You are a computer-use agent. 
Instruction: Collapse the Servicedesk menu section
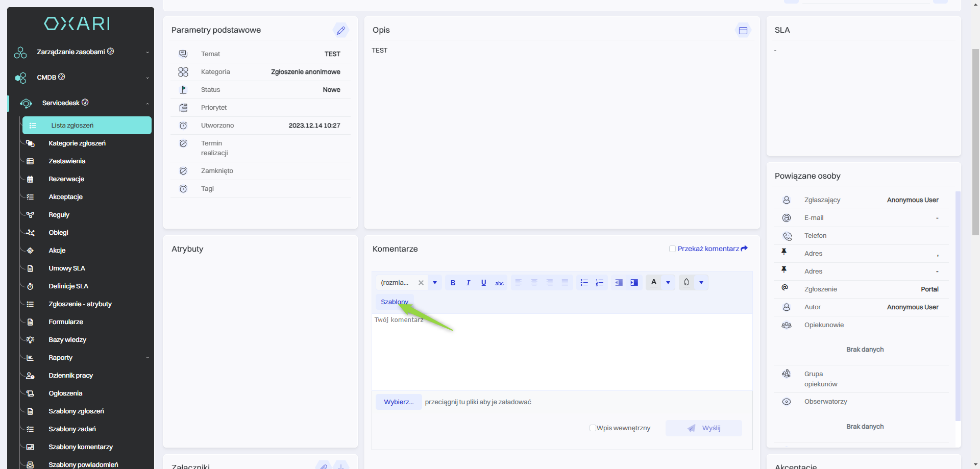click(x=148, y=103)
